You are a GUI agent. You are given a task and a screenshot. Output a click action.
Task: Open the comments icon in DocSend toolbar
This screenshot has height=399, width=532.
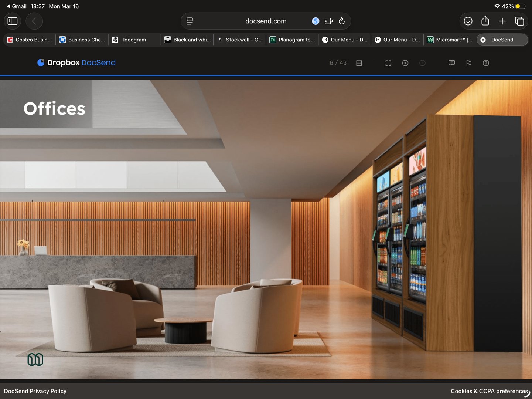point(451,63)
